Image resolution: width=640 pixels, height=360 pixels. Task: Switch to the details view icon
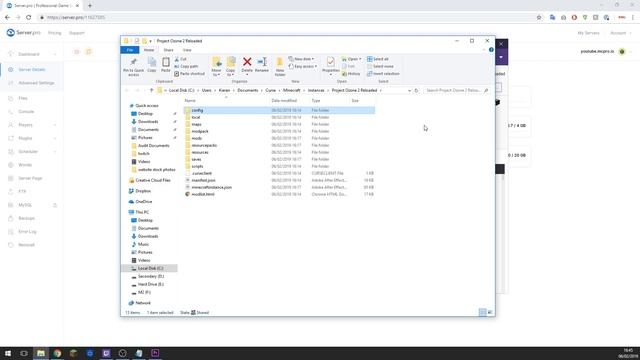point(482,313)
